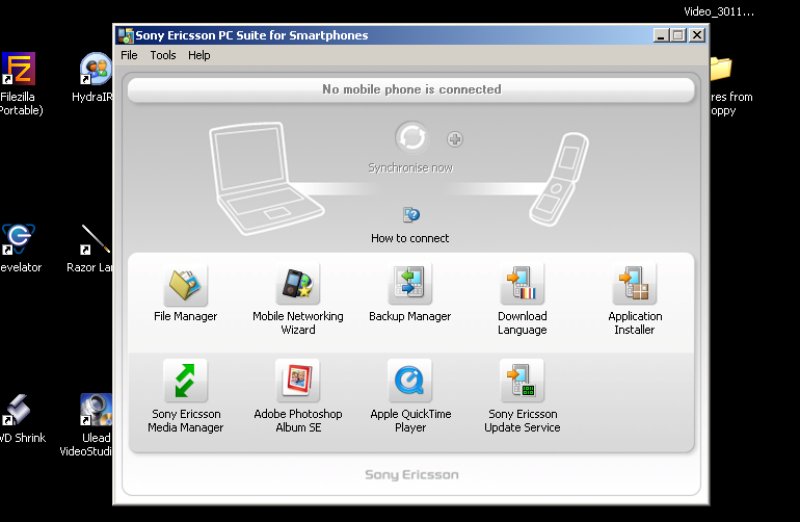Click the Download Language icon
800x522 pixels.
pyautogui.click(x=522, y=284)
